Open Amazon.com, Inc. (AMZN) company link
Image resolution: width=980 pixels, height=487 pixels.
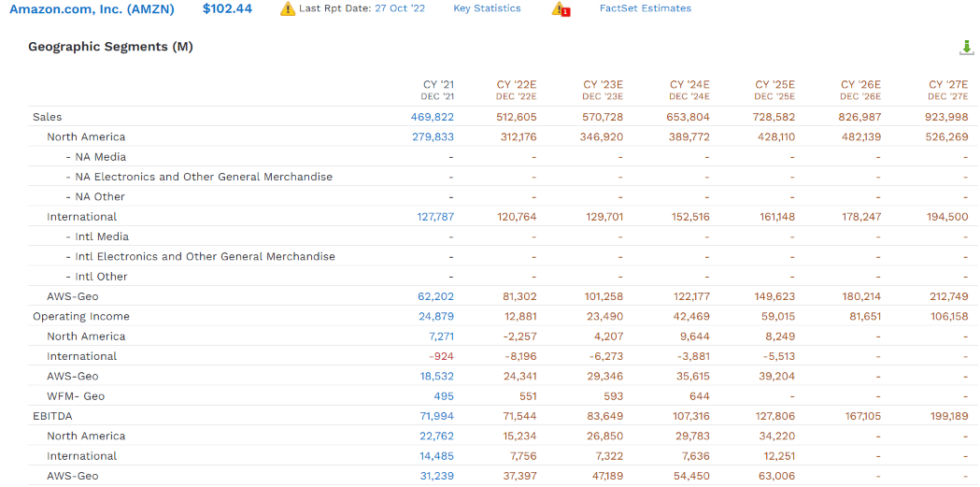tap(92, 8)
